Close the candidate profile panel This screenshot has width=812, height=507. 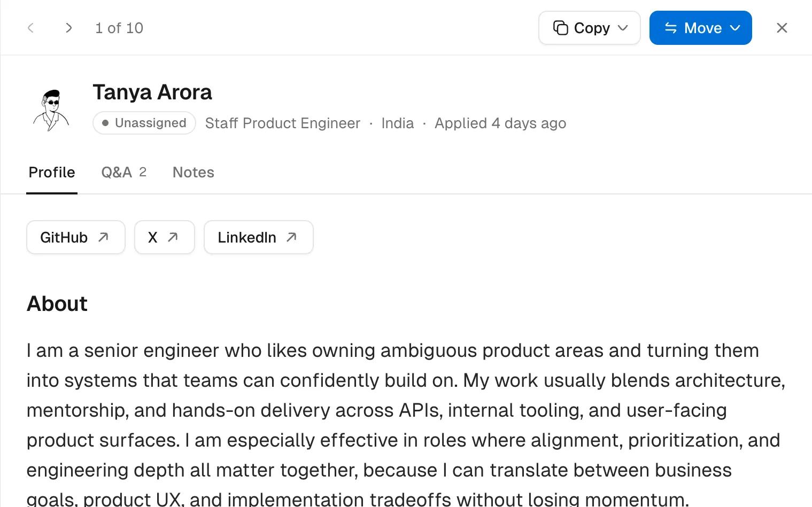[x=782, y=28]
